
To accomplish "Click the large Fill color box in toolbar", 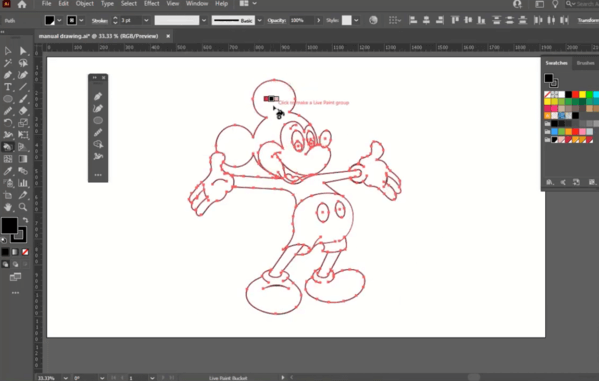I will click(9, 225).
